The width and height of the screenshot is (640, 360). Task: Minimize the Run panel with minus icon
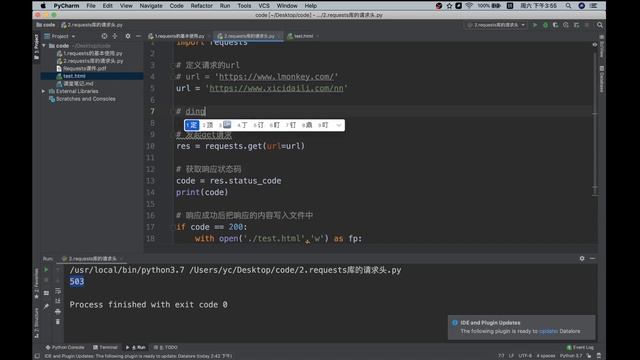592,258
